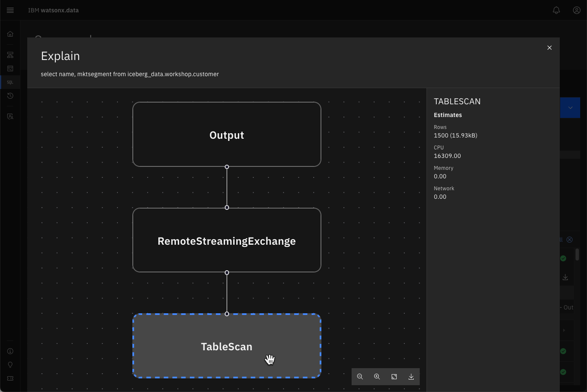Select the Output node
587x392 pixels.
click(227, 134)
